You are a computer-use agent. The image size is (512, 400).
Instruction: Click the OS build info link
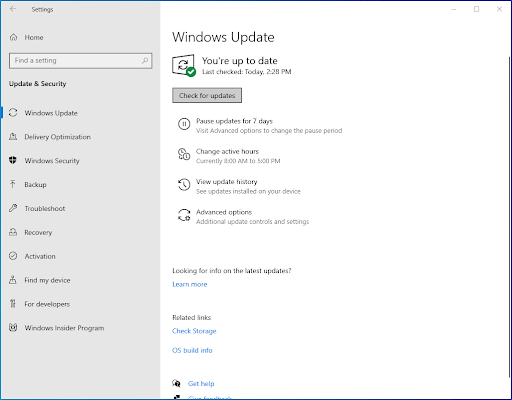tap(192, 350)
